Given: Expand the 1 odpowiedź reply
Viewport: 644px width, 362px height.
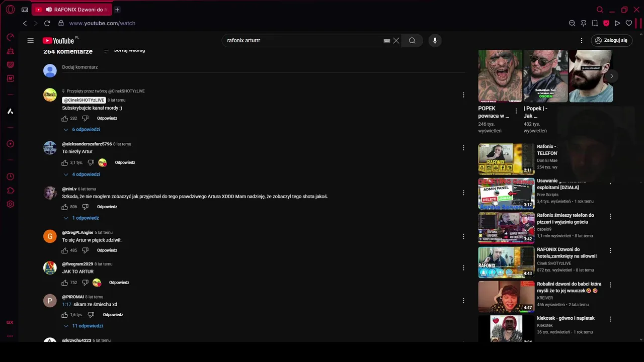Looking at the screenshot, I should pos(80,218).
